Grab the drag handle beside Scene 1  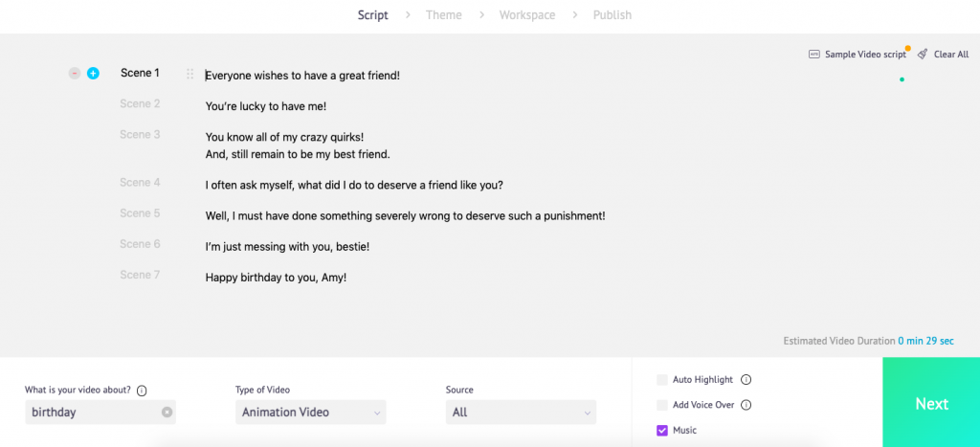click(190, 75)
